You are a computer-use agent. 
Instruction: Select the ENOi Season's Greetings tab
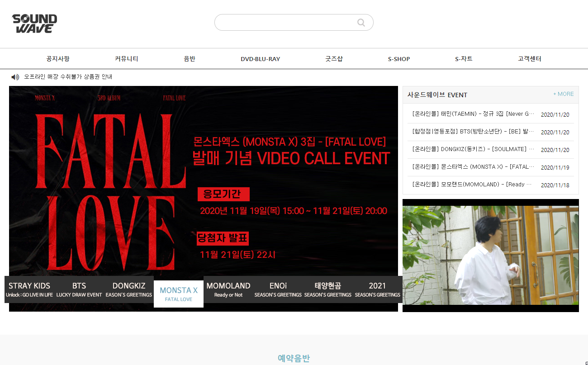pyautogui.click(x=278, y=289)
